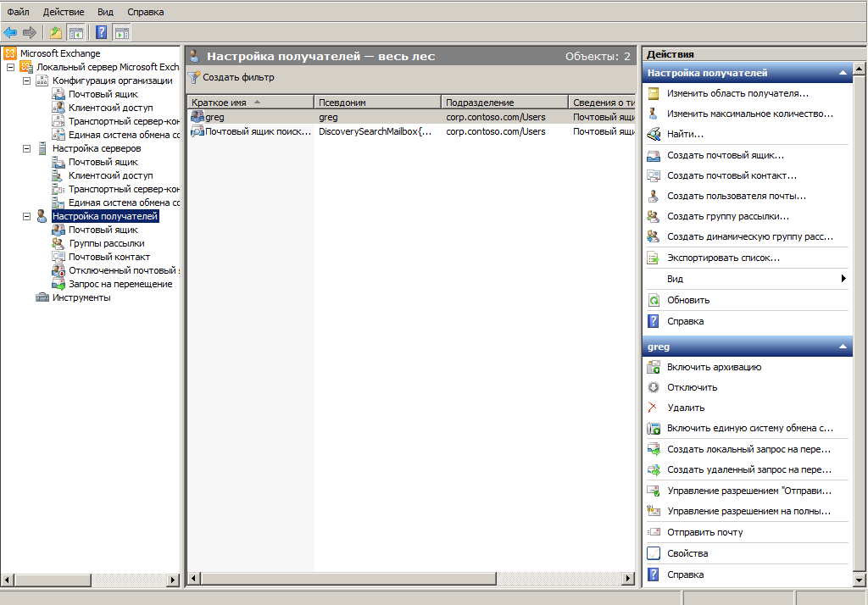Collapse the Конфигурация организации tree node
868x605 pixels.
[26, 80]
